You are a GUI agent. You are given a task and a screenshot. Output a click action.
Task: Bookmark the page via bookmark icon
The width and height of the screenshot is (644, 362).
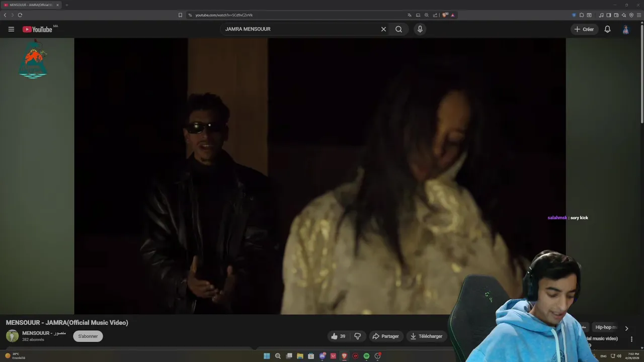pyautogui.click(x=180, y=15)
